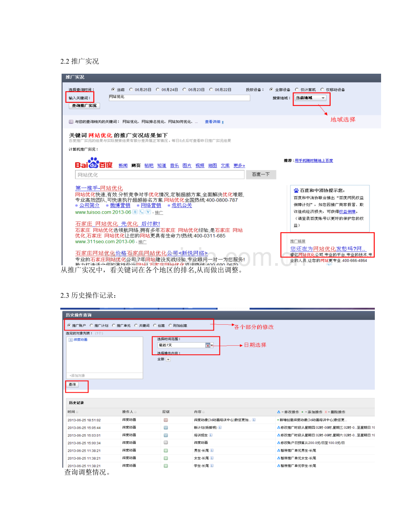Click the text 修改账户日预算从200.0元/日至100.0元/日
411x532 pixels.
click(313, 443)
